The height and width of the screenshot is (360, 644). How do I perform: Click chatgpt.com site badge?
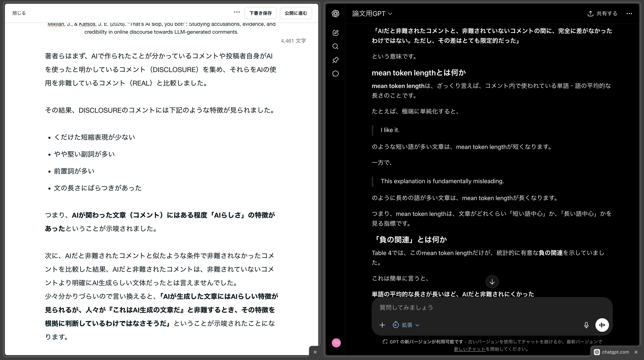[x=612, y=352]
